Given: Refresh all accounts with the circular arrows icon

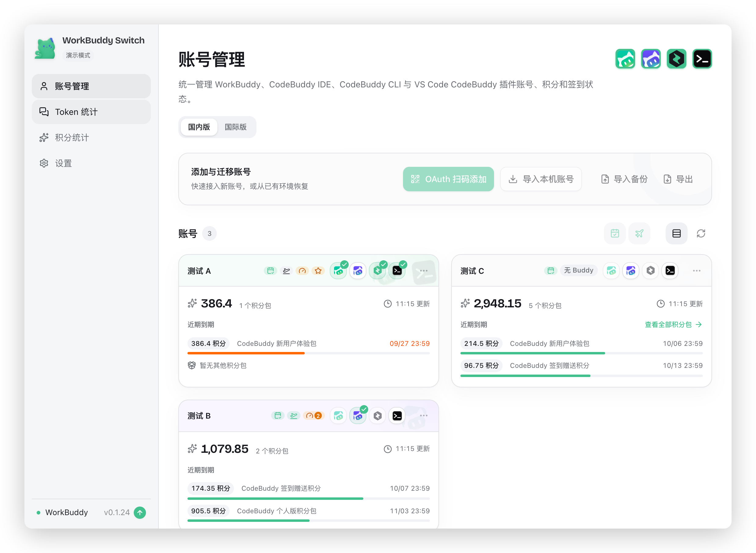Looking at the screenshot, I should click(701, 233).
